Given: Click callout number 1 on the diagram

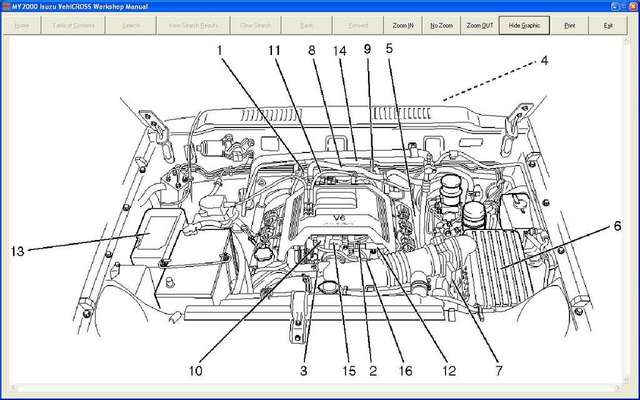Looking at the screenshot, I should (x=220, y=51).
